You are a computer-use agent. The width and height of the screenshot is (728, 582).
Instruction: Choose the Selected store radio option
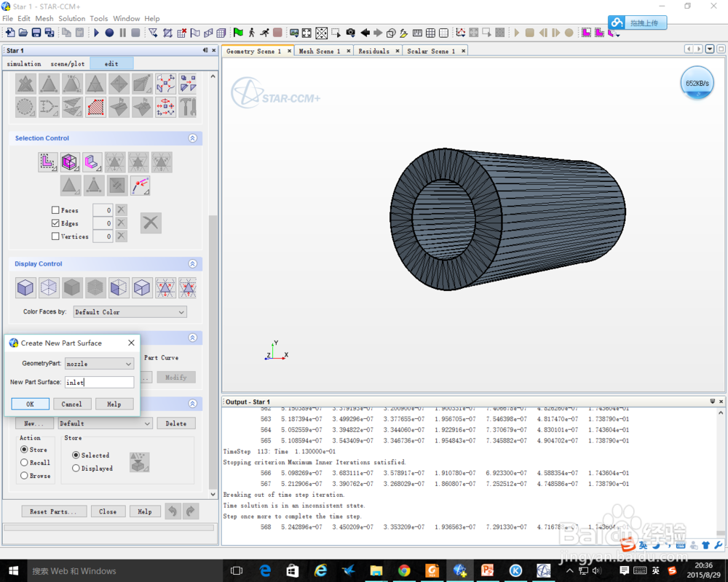tap(76, 455)
